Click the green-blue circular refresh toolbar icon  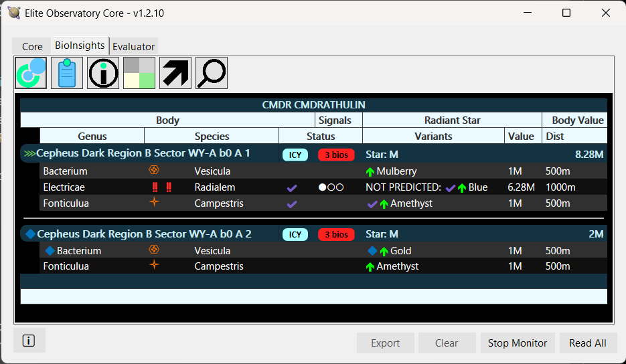click(31, 73)
